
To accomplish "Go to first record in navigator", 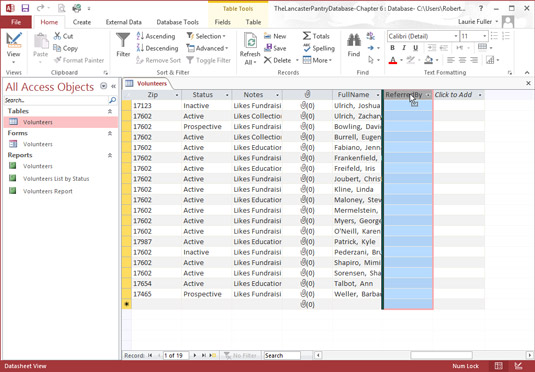I will [150, 356].
